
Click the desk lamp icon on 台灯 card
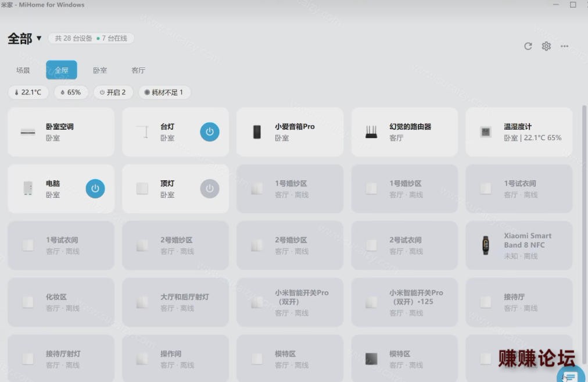click(x=142, y=132)
